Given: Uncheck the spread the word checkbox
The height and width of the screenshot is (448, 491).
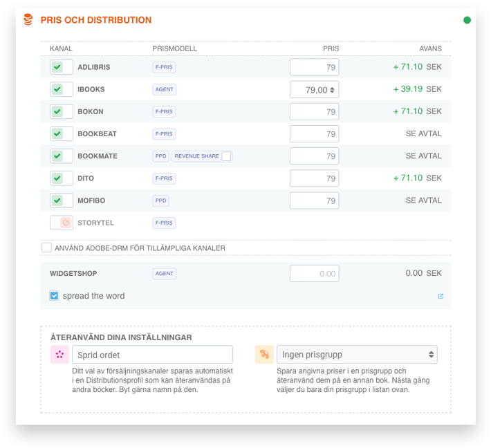Looking at the screenshot, I should (x=54, y=295).
